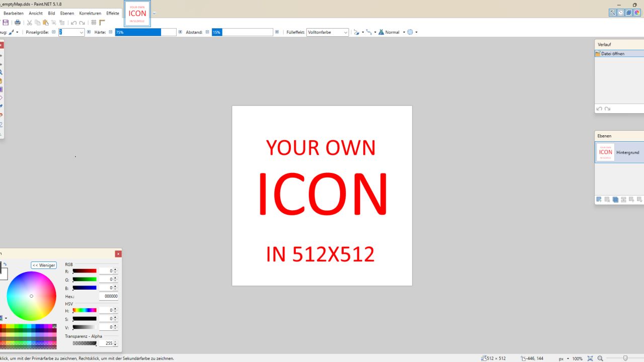Click the Print icon in the toolbar
Viewport: 644px width, 362px height.
(18, 23)
